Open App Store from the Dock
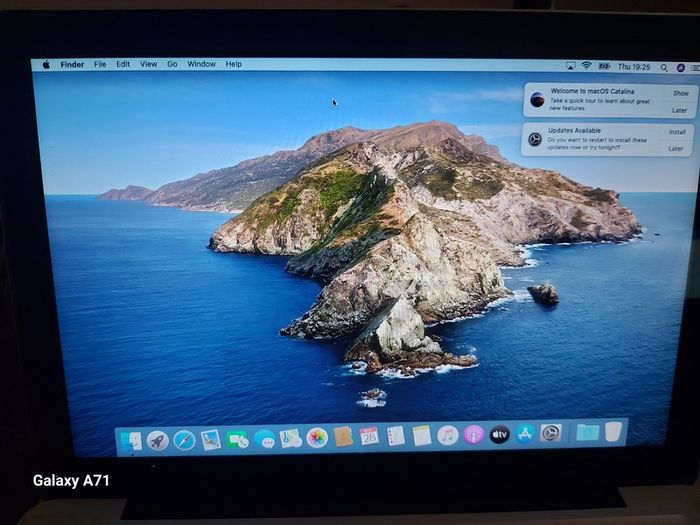The width and height of the screenshot is (700, 525). [525, 433]
